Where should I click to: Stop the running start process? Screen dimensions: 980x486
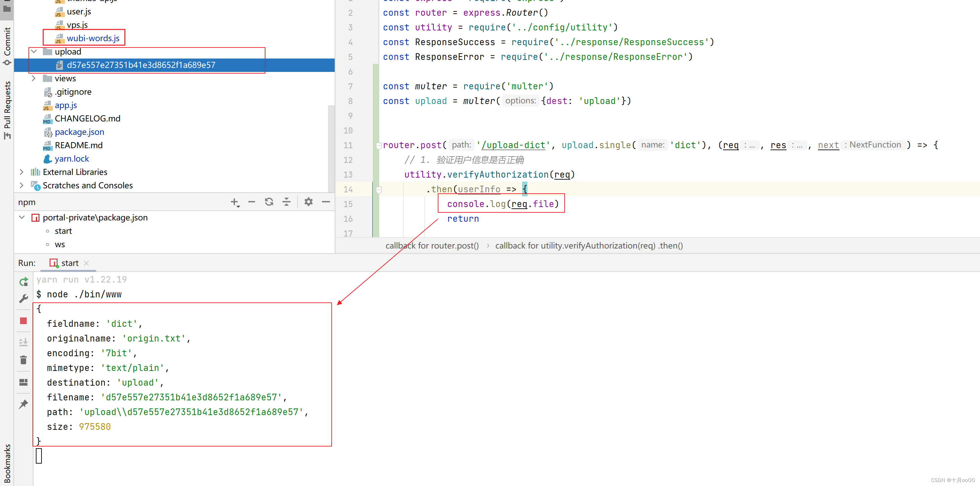(23, 321)
